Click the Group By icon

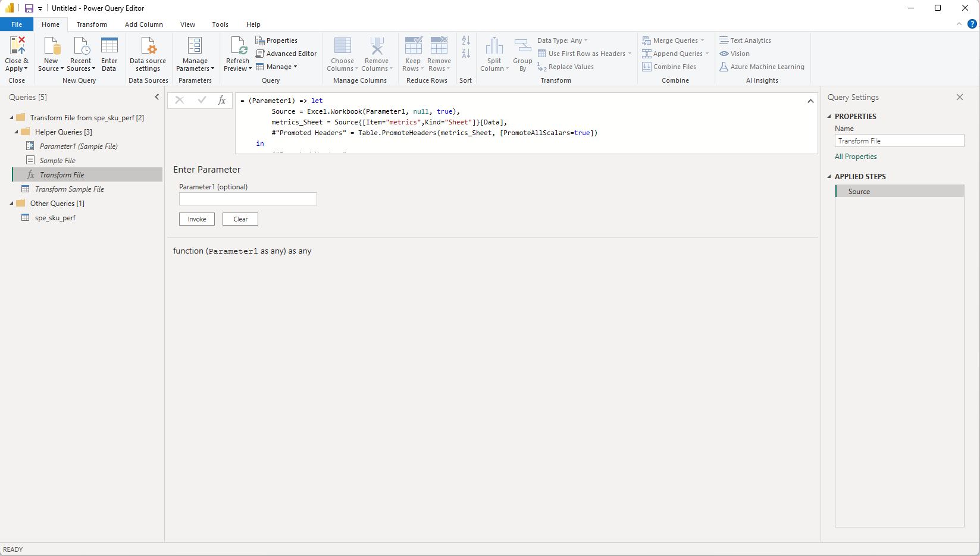pyautogui.click(x=522, y=46)
